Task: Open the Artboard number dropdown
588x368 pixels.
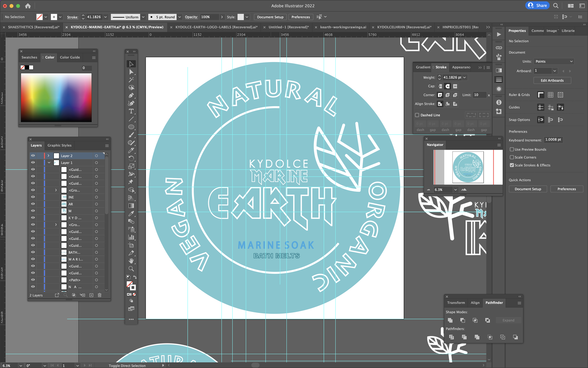Action: 555,71
